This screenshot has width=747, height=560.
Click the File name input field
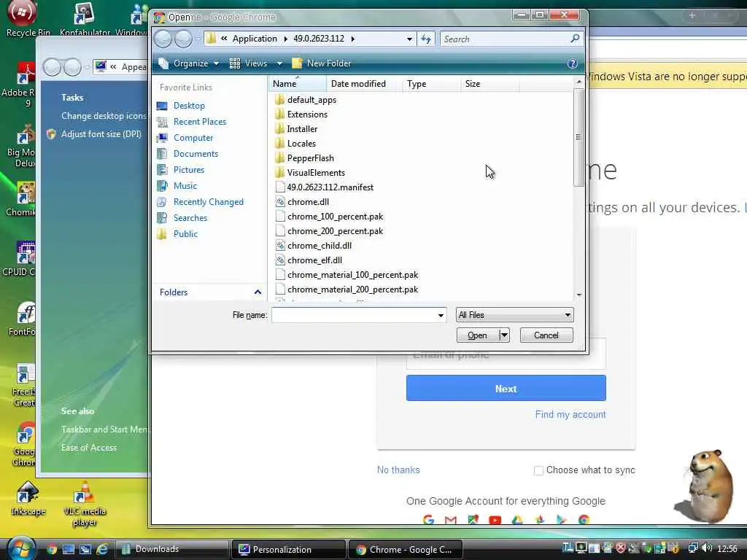tap(354, 315)
